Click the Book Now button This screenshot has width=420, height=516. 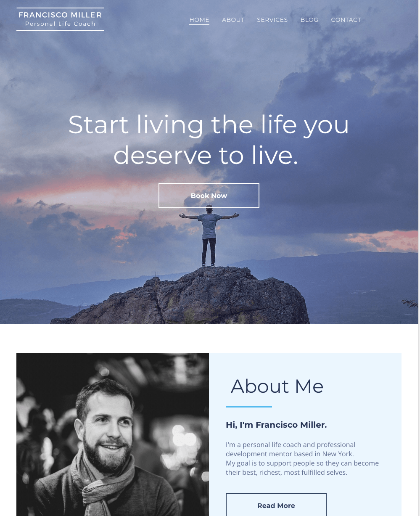pos(209,196)
